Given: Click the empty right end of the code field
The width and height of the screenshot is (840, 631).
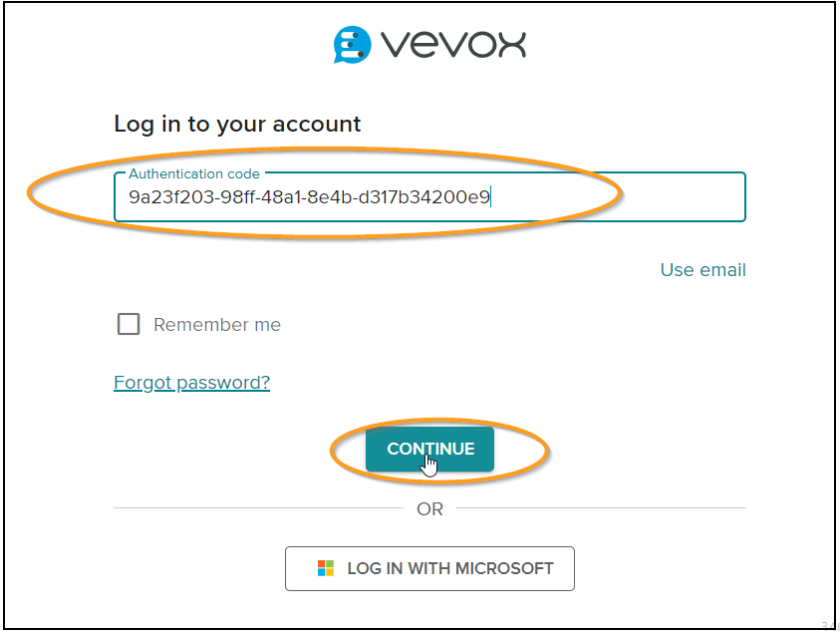Looking at the screenshot, I should pyautogui.click(x=616, y=197).
